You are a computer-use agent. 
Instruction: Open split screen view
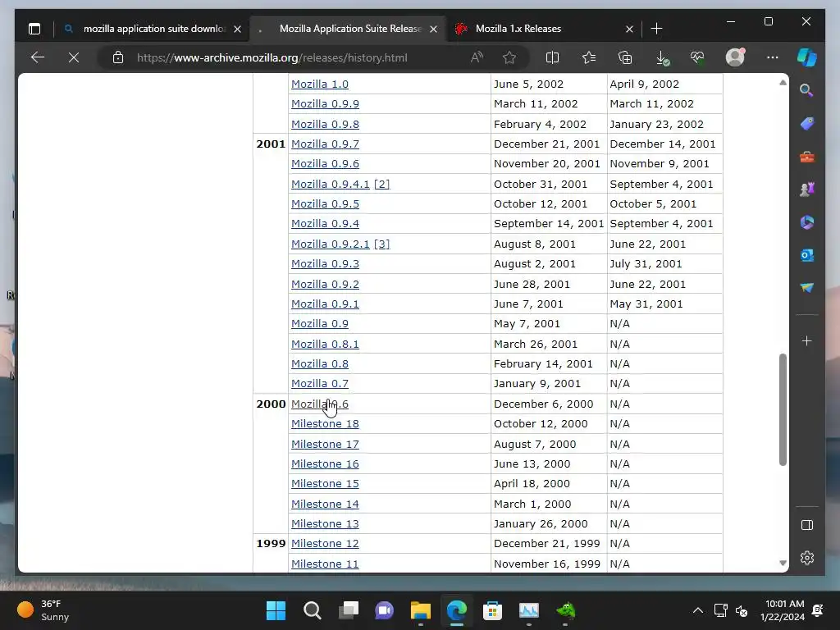(552, 57)
